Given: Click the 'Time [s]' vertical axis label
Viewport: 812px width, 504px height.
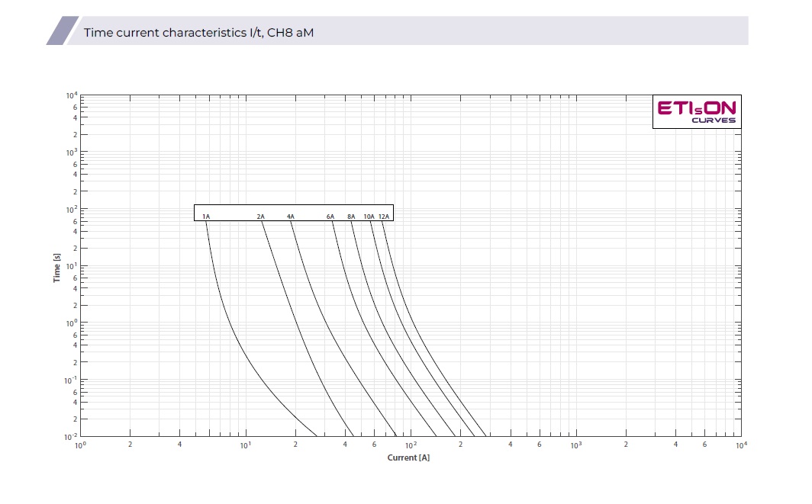Looking at the screenshot, I should pos(57,268).
